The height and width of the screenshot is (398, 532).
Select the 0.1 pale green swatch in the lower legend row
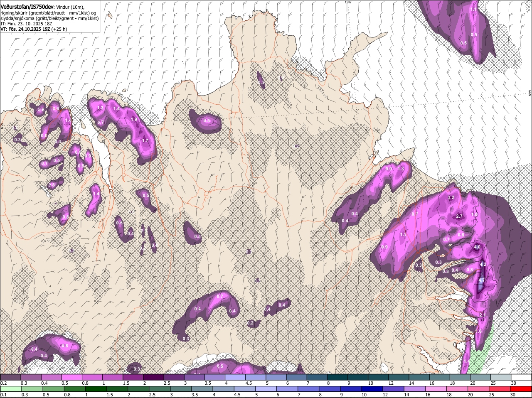(11, 389)
